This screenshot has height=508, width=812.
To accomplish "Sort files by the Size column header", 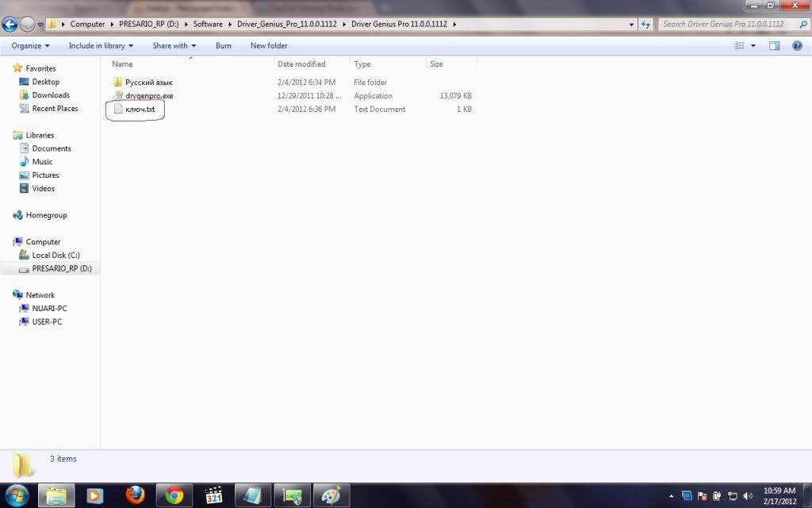I will pyautogui.click(x=436, y=63).
